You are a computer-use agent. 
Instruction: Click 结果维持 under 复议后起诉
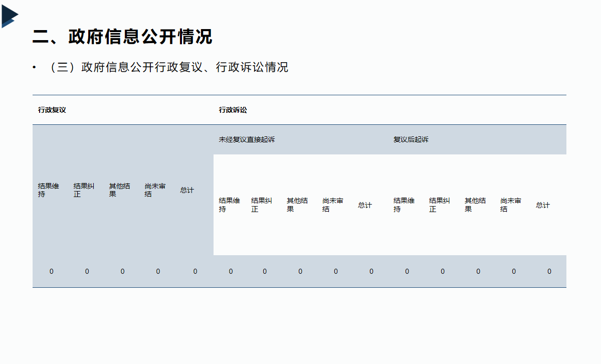pos(404,205)
